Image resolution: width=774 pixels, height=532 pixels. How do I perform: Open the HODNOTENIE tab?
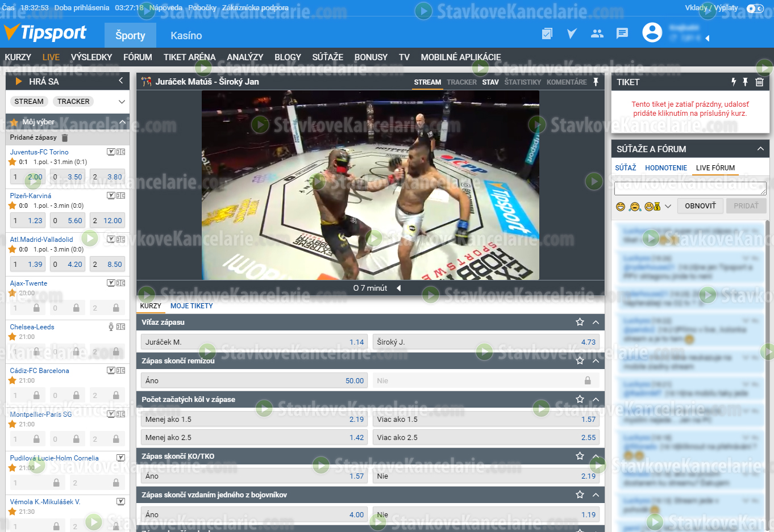pos(666,167)
